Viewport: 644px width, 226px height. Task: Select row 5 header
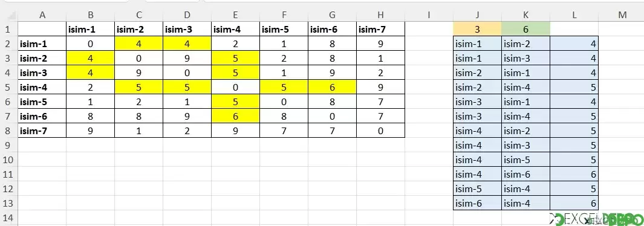click(8, 87)
